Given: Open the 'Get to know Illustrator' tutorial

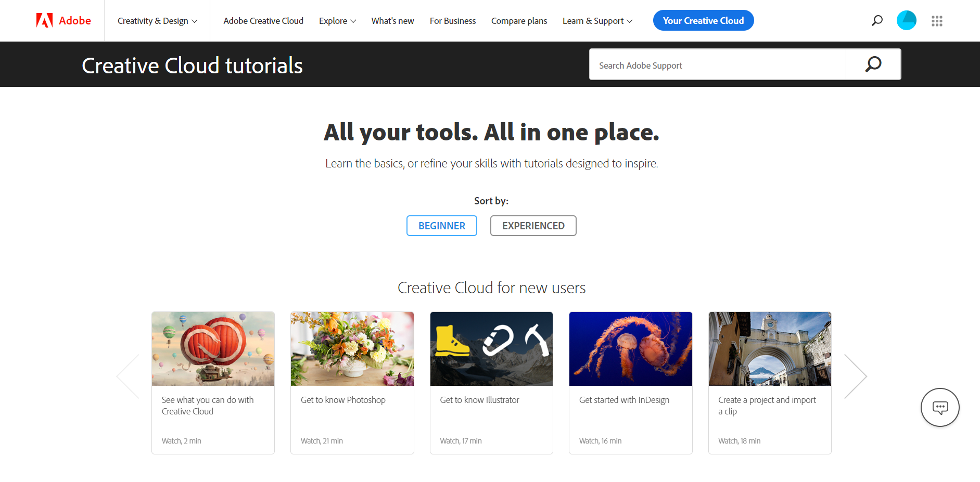Looking at the screenshot, I should 479,400.
